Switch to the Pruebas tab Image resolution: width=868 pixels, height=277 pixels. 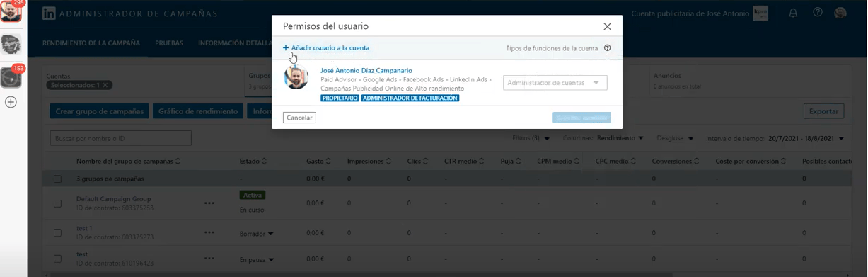coord(169,43)
